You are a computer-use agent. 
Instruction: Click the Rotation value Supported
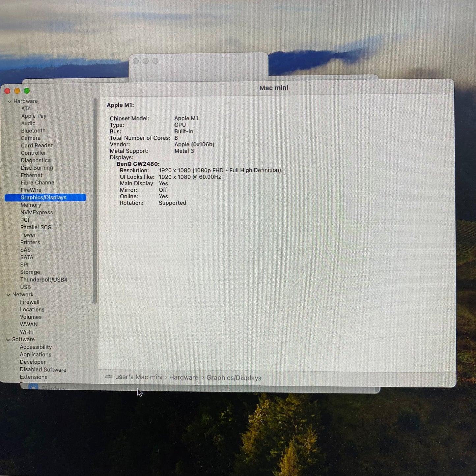point(172,203)
